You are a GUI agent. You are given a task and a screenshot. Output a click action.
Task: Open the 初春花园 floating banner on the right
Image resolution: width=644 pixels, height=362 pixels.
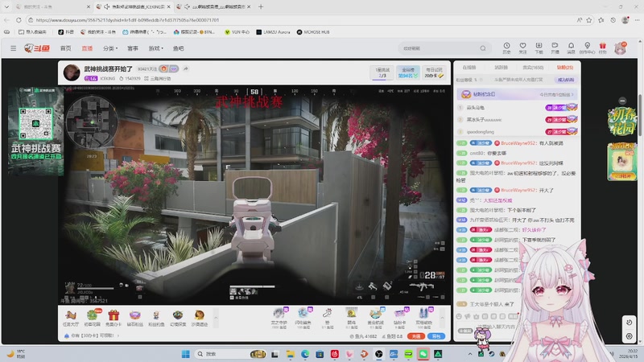[x=622, y=122]
